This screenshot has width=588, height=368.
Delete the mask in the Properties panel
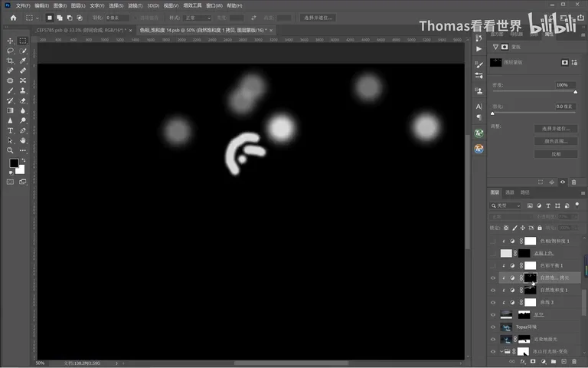click(573, 182)
